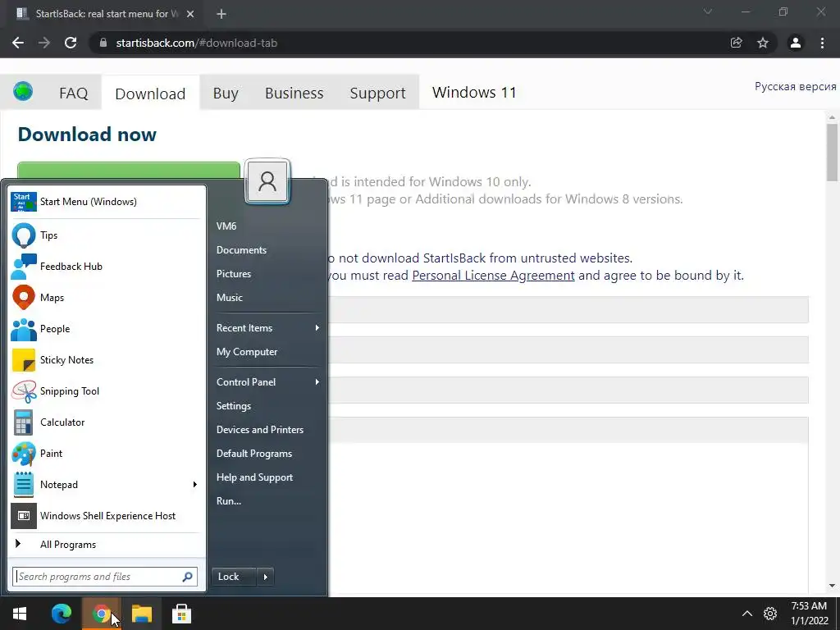Open Pictures from start menu
Viewport: 840px width, 630px height.
[x=234, y=274]
